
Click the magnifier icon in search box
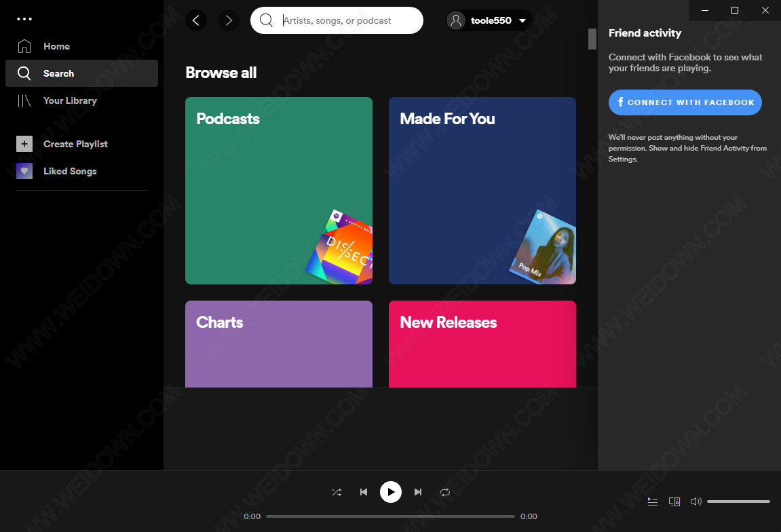click(x=267, y=20)
